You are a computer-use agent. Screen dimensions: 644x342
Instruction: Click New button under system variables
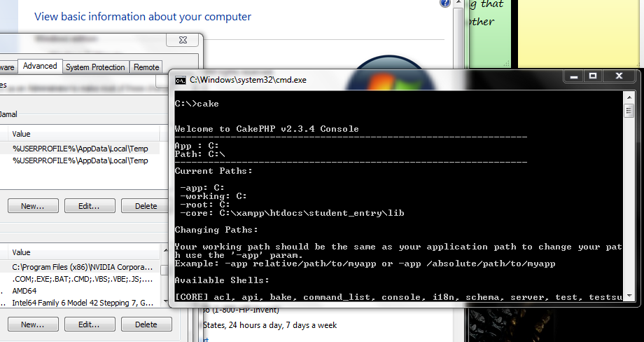[33, 324]
